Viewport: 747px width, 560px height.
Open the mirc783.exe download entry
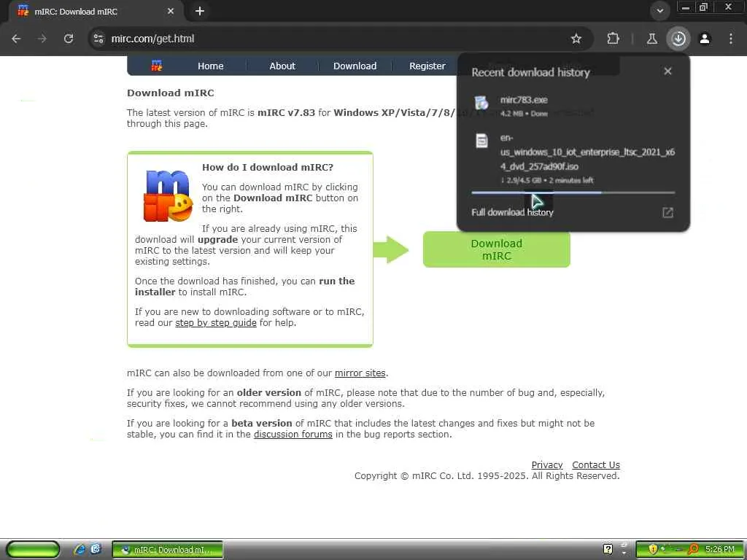pos(573,106)
